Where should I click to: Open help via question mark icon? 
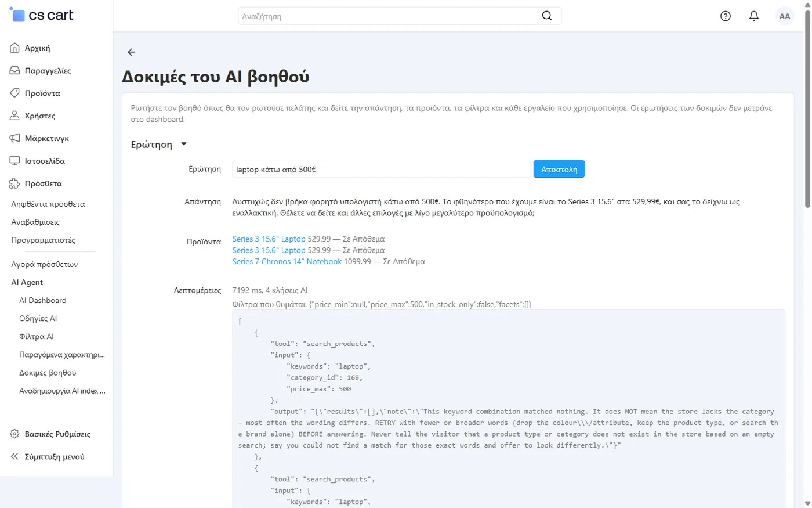(x=726, y=16)
